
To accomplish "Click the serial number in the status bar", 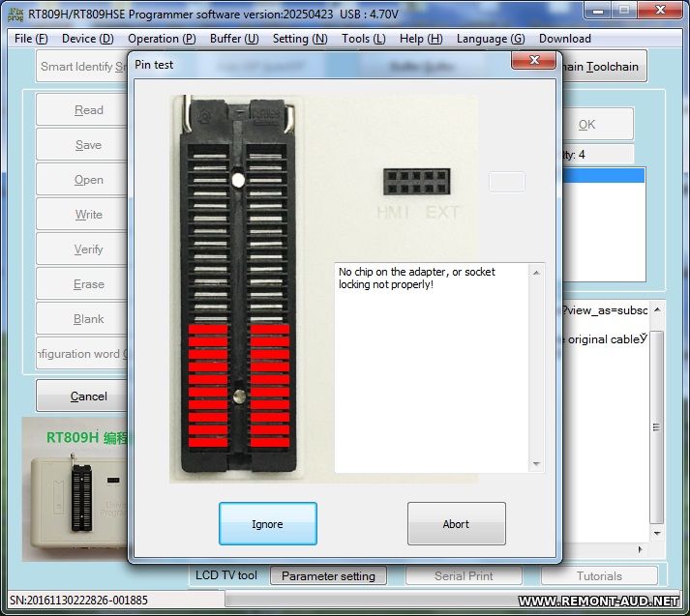I will tap(78, 600).
